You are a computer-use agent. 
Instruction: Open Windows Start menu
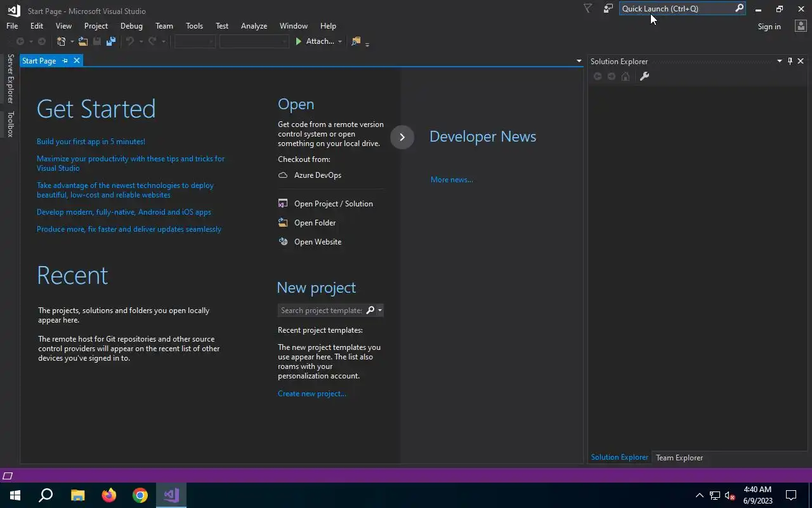click(15, 495)
